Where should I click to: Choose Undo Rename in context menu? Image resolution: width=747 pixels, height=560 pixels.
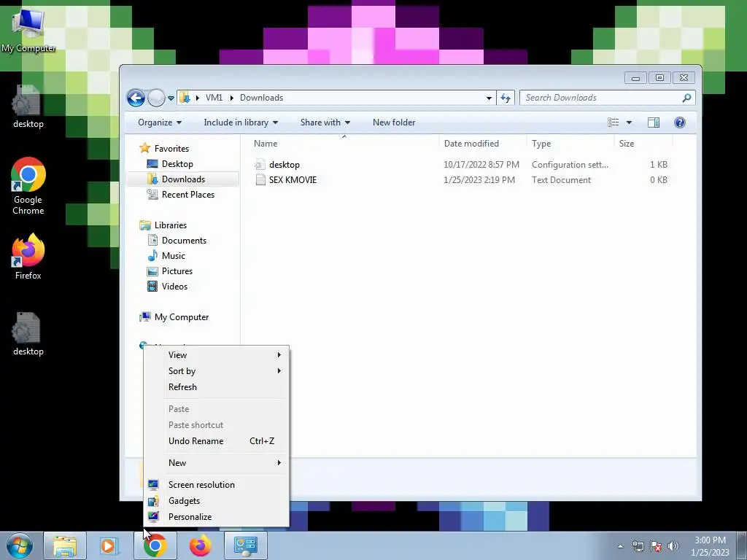pos(216,441)
